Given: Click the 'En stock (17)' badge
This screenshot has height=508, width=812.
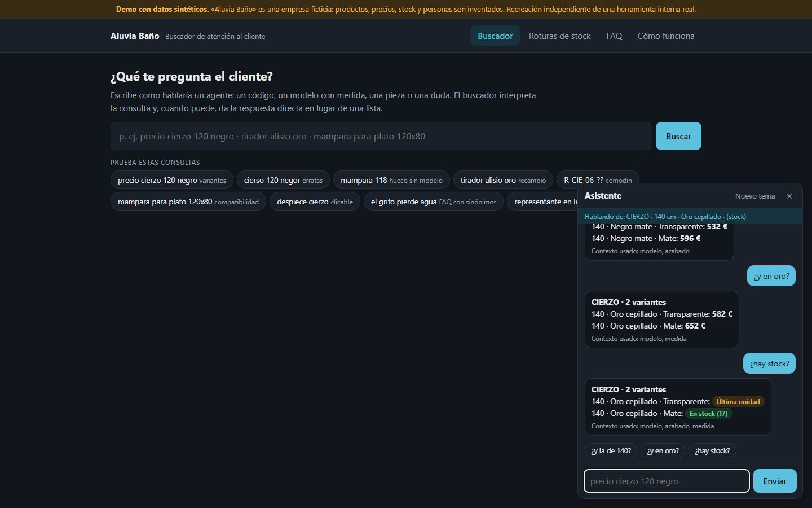Looking at the screenshot, I should click(x=708, y=413).
